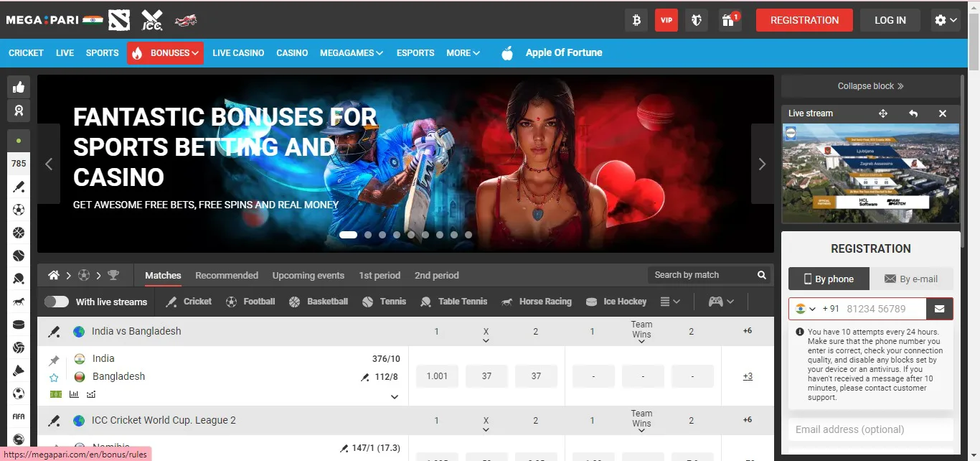Select By e-mail registration option
The width and height of the screenshot is (980, 461).
(911, 279)
